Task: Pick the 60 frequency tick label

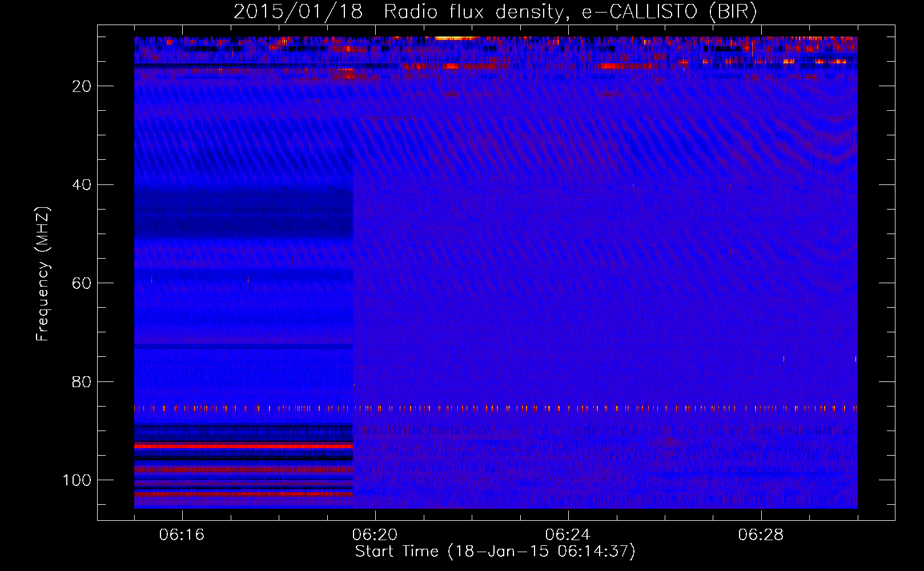Action: click(x=82, y=283)
